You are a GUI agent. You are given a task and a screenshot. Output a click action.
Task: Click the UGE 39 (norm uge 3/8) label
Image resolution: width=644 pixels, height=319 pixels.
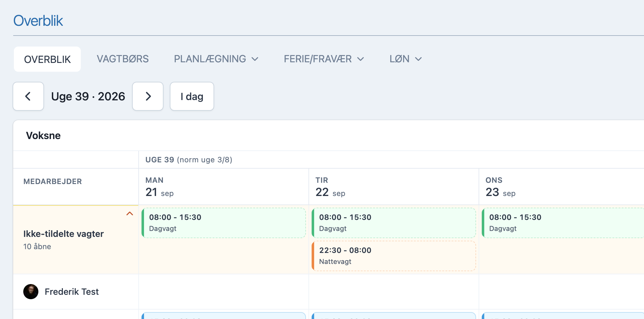tap(189, 160)
